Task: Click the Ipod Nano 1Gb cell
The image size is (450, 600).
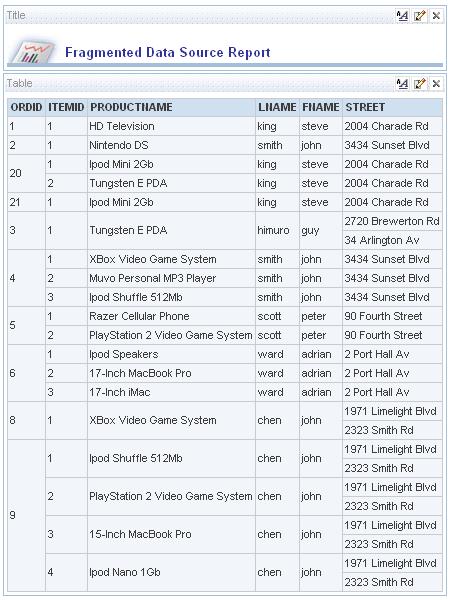Action: click(171, 572)
